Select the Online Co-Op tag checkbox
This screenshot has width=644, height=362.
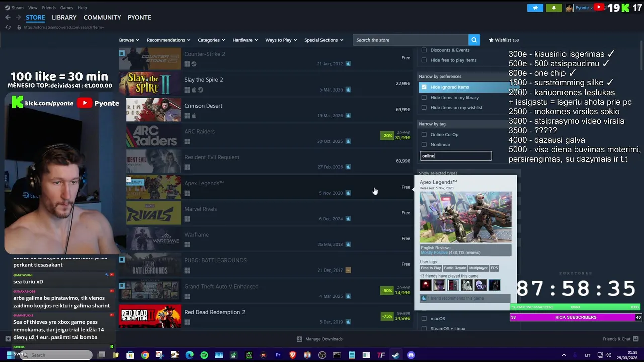coord(424,134)
